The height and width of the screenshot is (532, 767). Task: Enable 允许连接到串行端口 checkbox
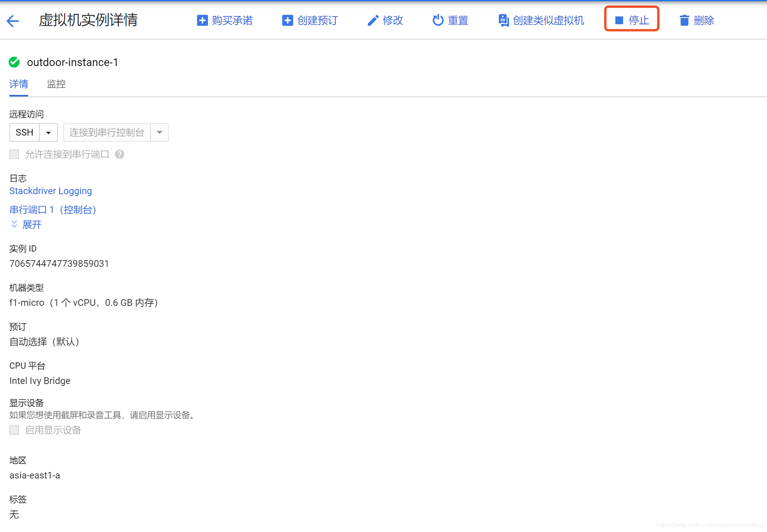[x=14, y=154]
